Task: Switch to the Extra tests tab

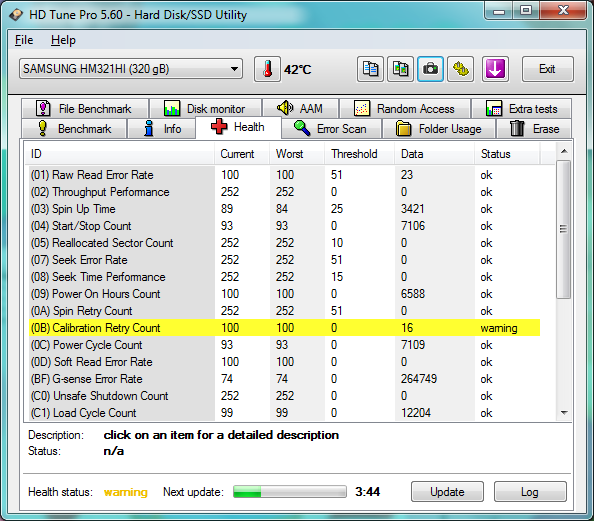Action: click(x=522, y=109)
